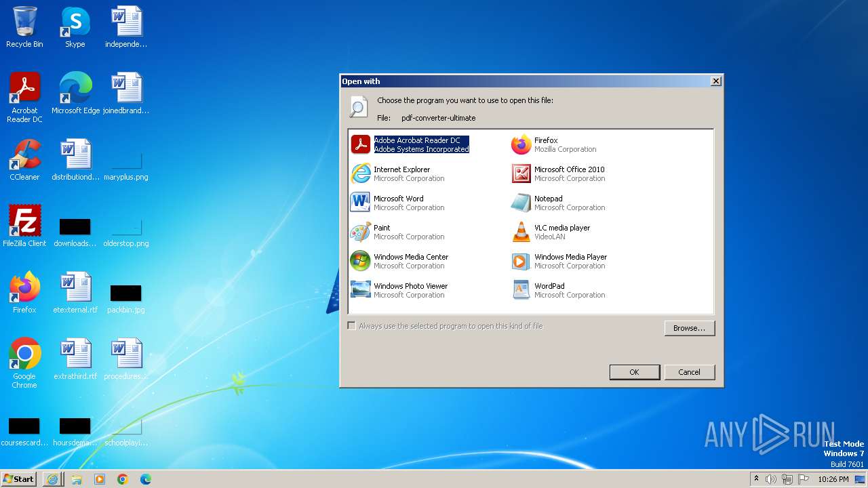Pick Windows Photo Viewer from list

(399, 290)
